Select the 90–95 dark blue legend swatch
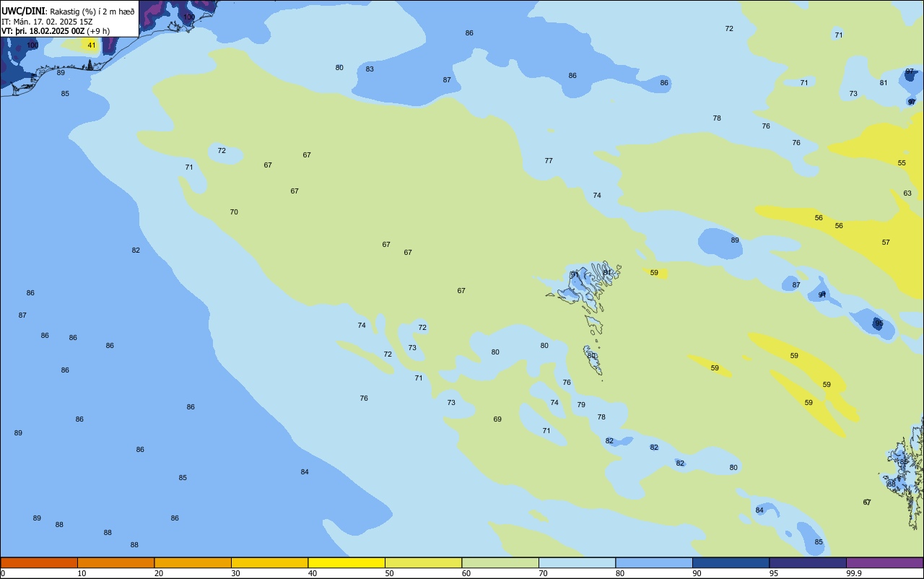 731,562
